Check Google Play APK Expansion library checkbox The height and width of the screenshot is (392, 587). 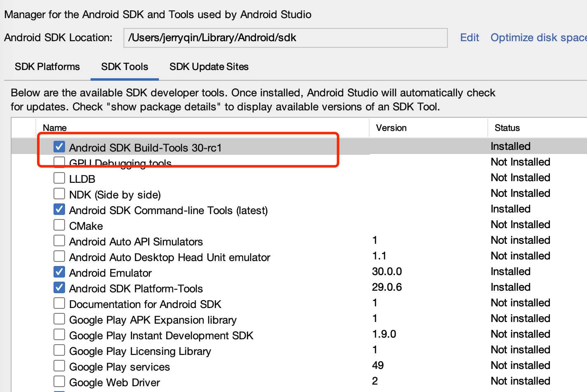(x=59, y=319)
